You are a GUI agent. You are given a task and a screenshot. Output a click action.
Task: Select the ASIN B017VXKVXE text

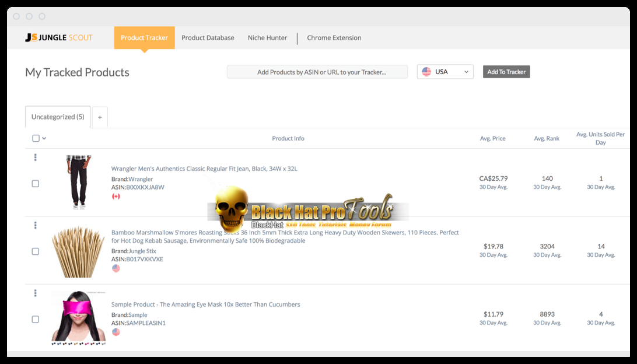coord(145,259)
